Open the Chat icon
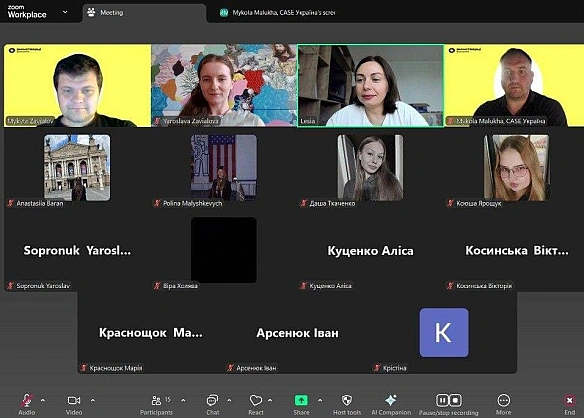584x418 pixels. (212, 400)
